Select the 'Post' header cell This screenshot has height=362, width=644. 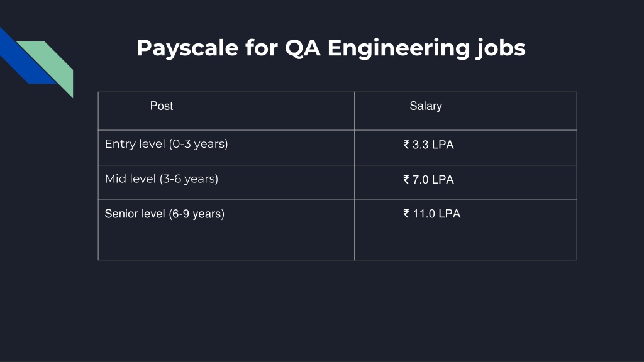[x=226, y=111]
